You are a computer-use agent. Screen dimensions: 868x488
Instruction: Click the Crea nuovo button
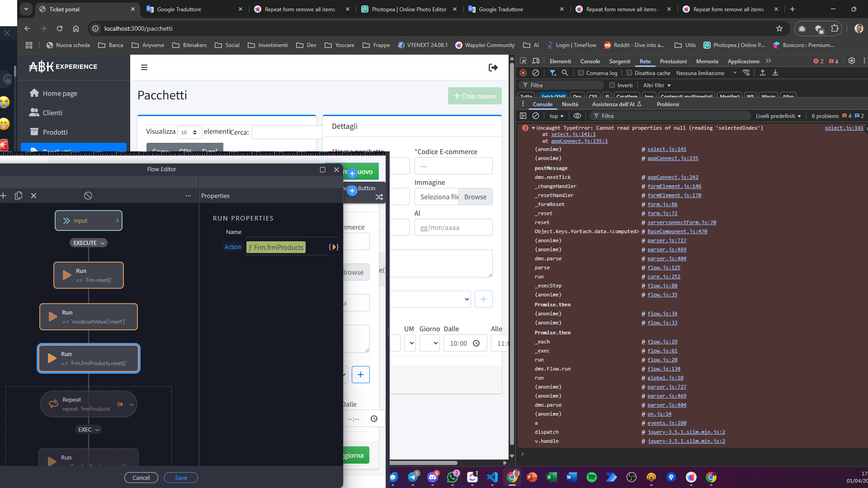pyautogui.click(x=475, y=96)
